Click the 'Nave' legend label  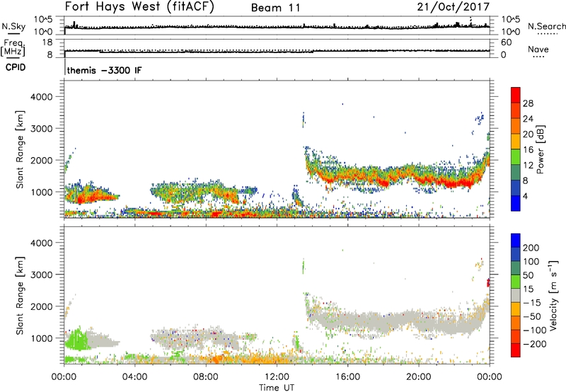click(538, 49)
